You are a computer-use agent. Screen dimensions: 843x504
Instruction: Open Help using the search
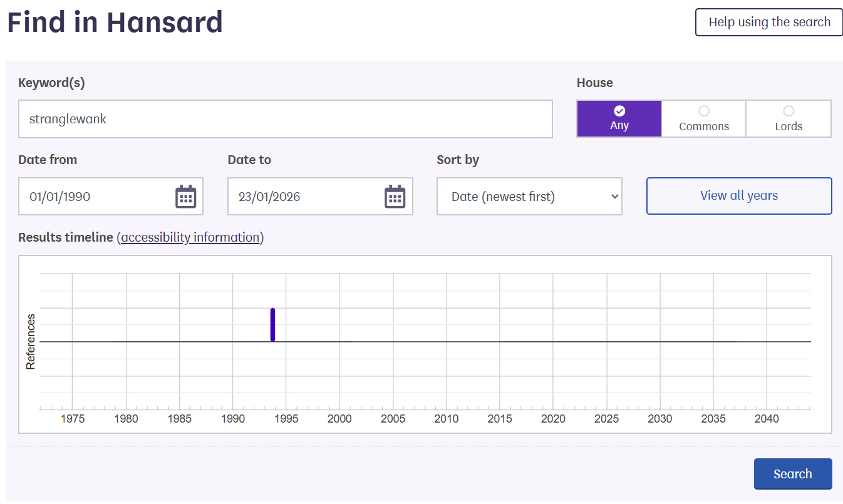[769, 23]
